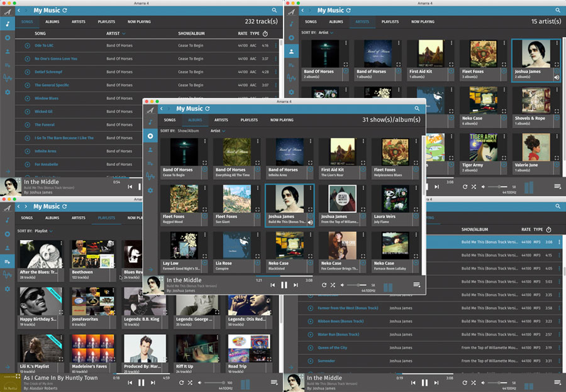Image resolution: width=566 pixels, height=392 pixels.
Task: Open the three-dot menu for The Lion's Roar album
Action: click(363, 141)
